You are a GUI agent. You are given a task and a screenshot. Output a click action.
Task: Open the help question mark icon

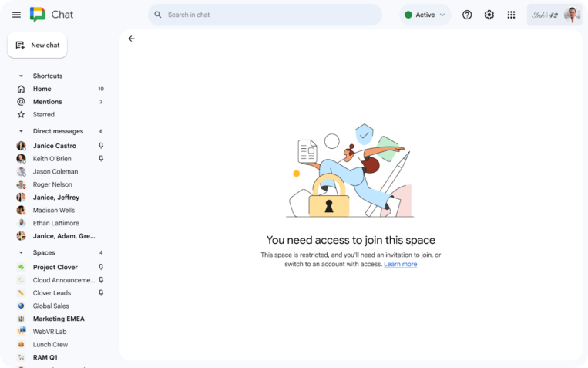(467, 15)
